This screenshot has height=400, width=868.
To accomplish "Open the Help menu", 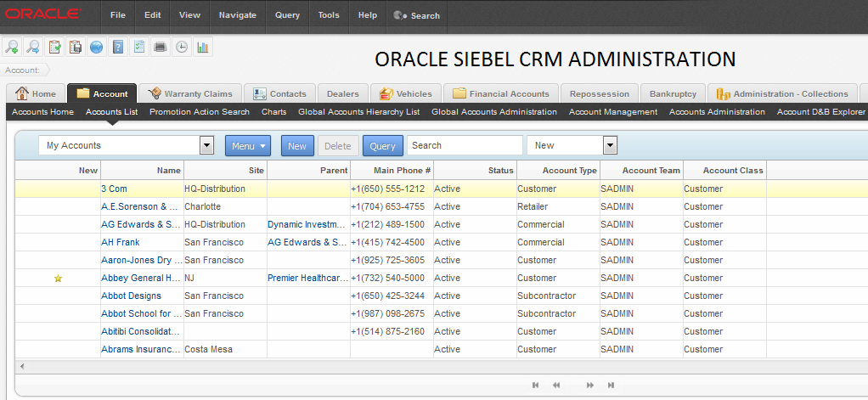I will coord(368,15).
